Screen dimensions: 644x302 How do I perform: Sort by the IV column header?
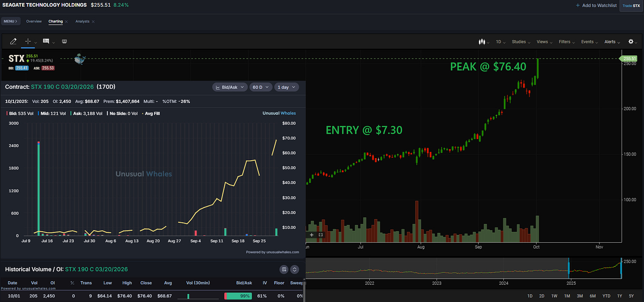264,283
